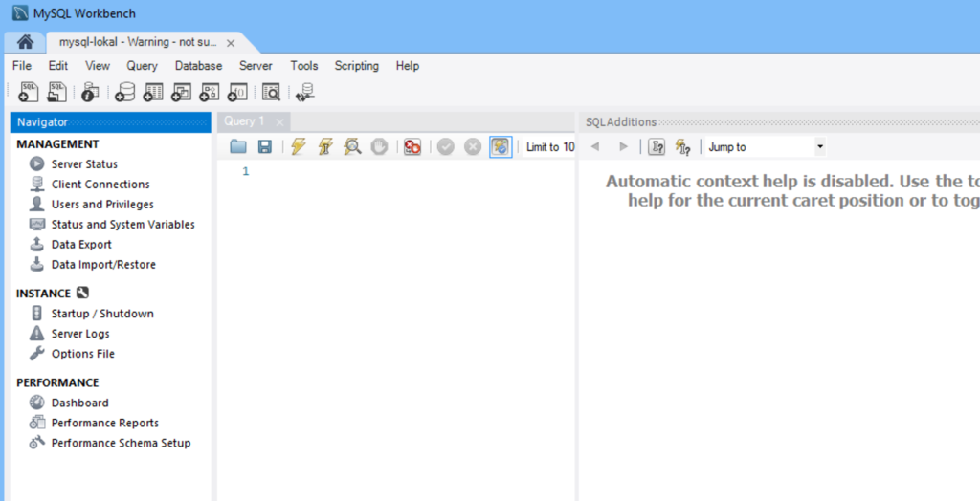Rollback transaction X icon

(473, 147)
